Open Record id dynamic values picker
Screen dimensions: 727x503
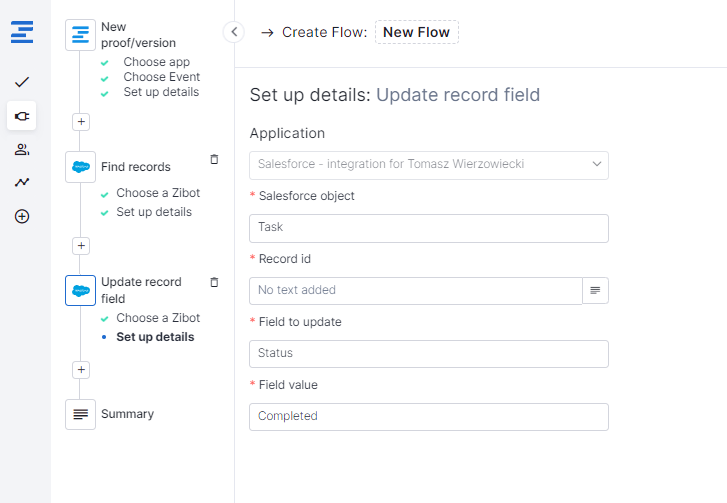point(595,291)
